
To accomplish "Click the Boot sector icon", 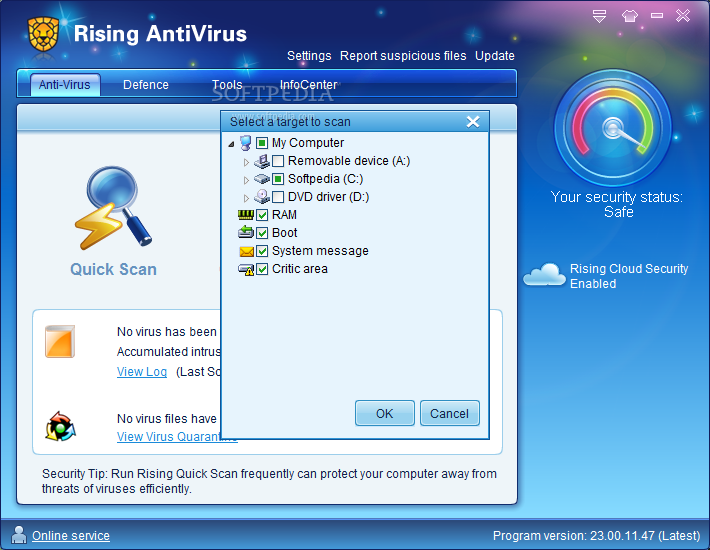I will (x=245, y=232).
